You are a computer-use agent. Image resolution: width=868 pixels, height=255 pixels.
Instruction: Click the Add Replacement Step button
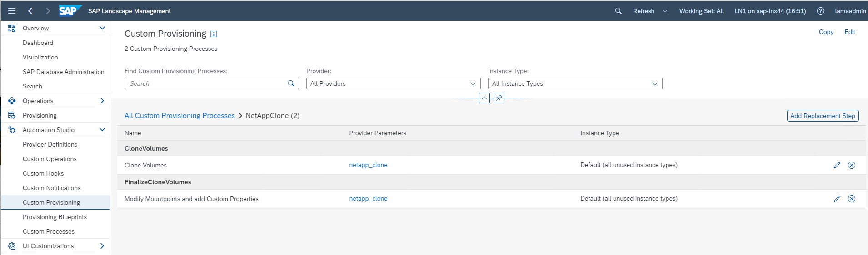coord(822,116)
